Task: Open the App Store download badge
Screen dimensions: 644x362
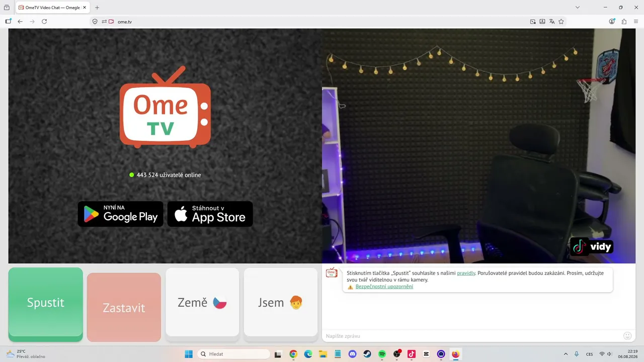Action: coord(210,214)
